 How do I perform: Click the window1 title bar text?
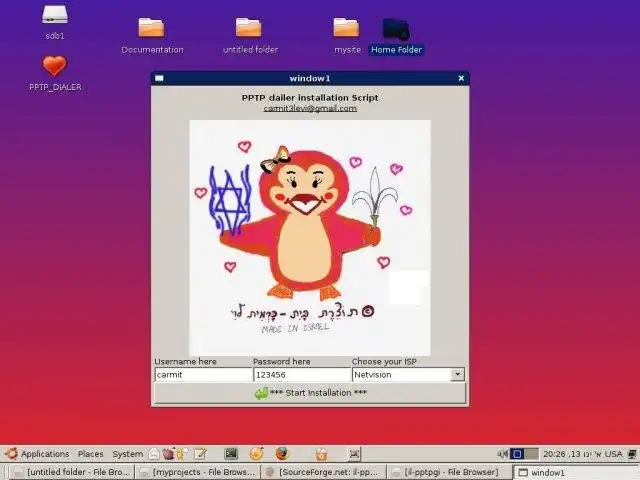coord(310,78)
